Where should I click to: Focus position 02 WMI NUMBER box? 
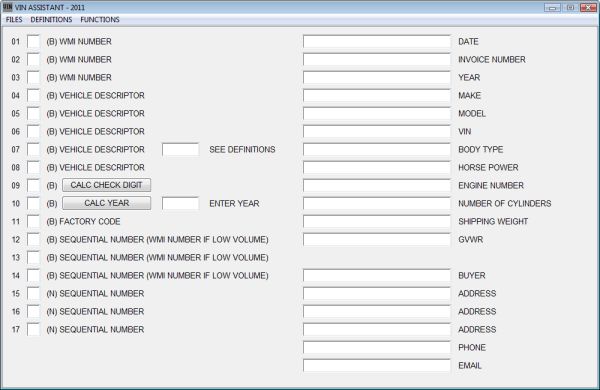[x=33, y=59]
